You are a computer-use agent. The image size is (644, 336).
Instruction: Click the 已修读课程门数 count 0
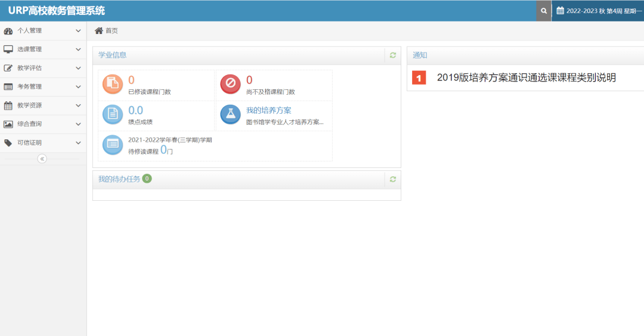point(131,80)
